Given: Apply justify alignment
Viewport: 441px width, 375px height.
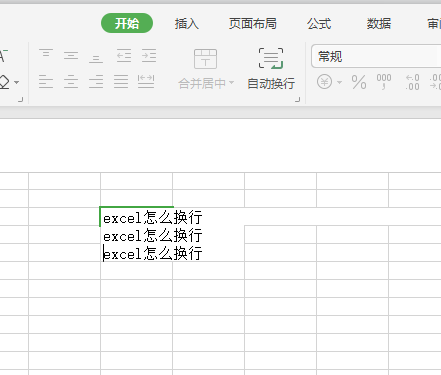Looking at the screenshot, I should tap(121, 82).
